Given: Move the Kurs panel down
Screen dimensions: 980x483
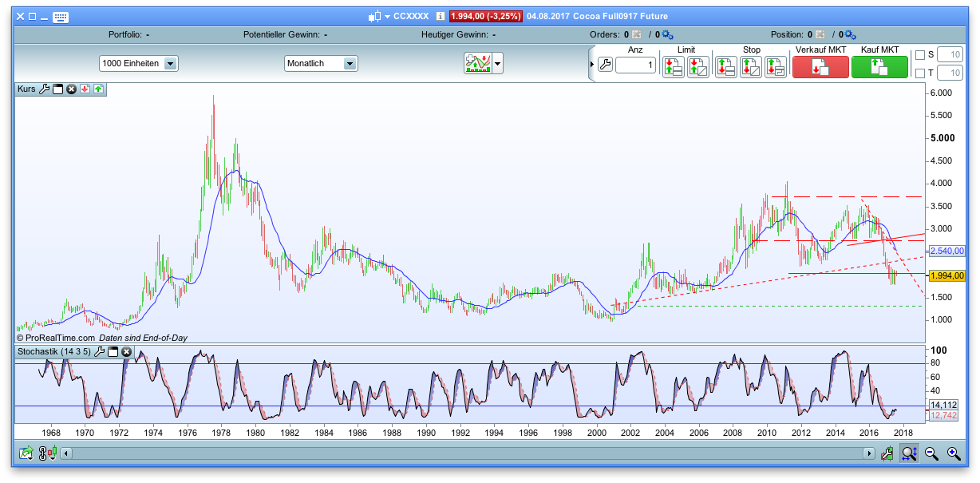Looking at the screenshot, I should 85,89.
